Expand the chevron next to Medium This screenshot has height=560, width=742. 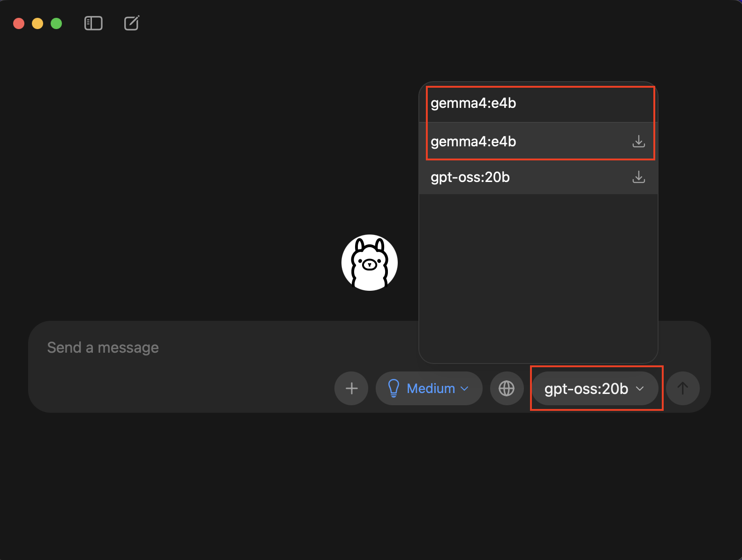[465, 389]
